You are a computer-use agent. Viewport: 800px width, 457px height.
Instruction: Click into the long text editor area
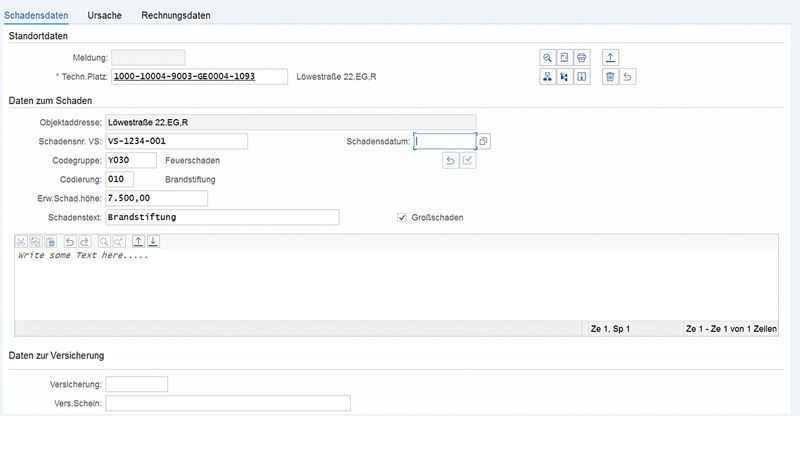click(x=400, y=285)
